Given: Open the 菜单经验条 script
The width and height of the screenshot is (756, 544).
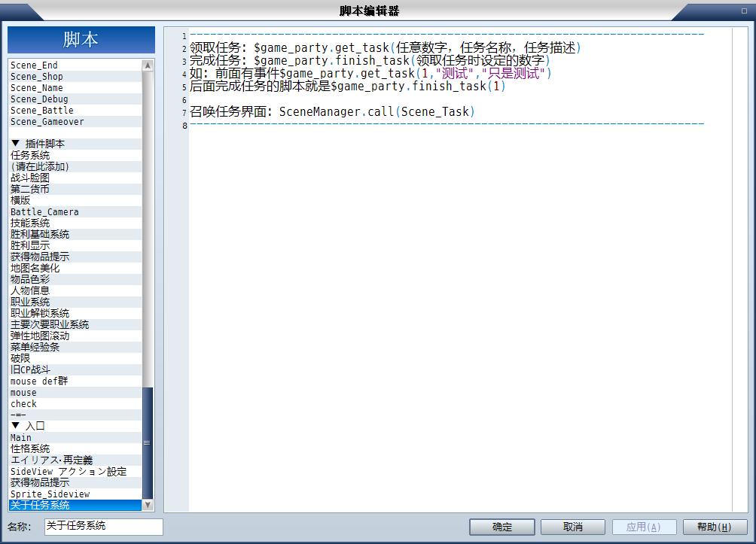Looking at the screenshot, I should point(76,347).
